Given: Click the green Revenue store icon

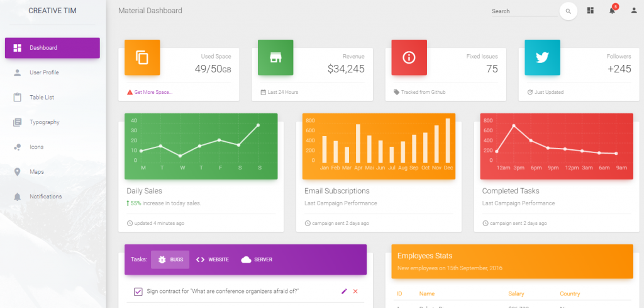Looking at the screenshot, I should pyautogui.click(x=275, y=57).
